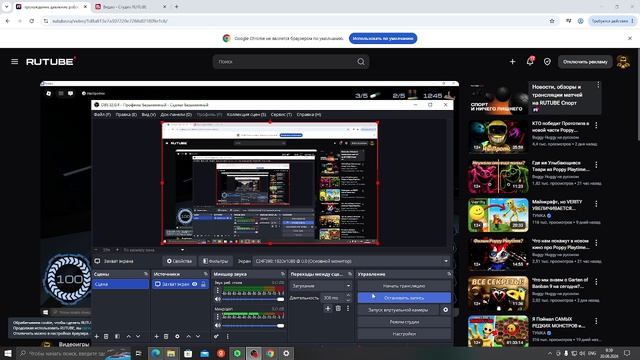This screenshot has width=640, height=360.
Task: Add a new scene transition in OBS
Action: pyautogui.click(x=328, y=309)
